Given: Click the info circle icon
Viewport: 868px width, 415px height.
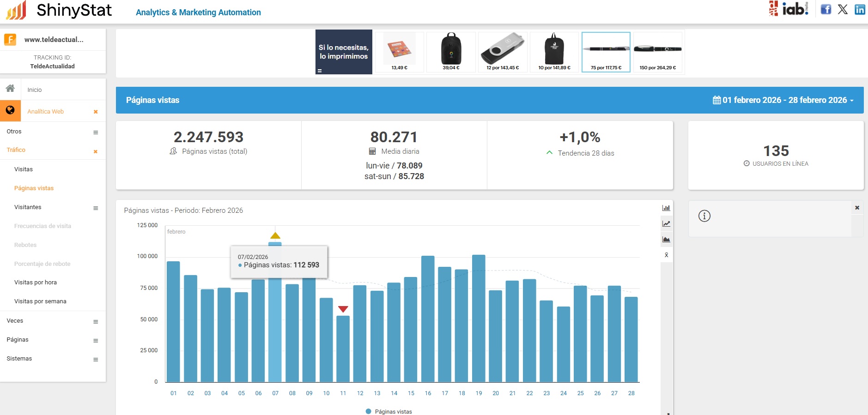Looking at the screenshot, I should 704,216.
